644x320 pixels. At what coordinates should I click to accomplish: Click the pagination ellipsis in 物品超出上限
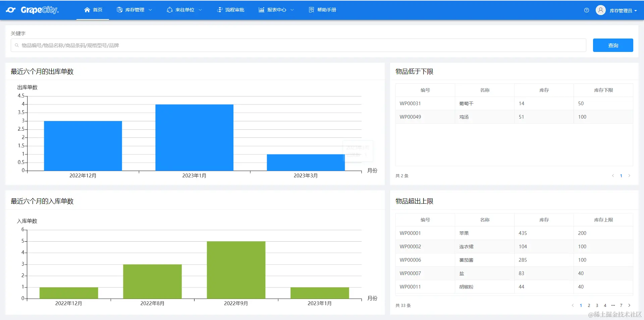click(613, 305)
